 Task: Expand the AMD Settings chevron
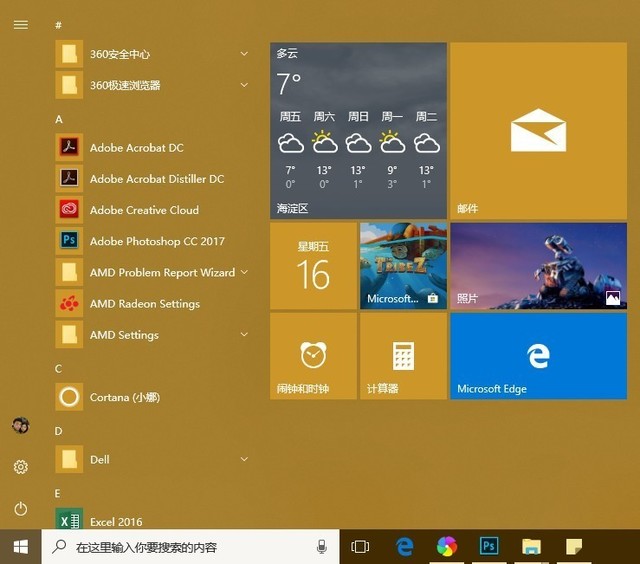click(x=244, y=335)
